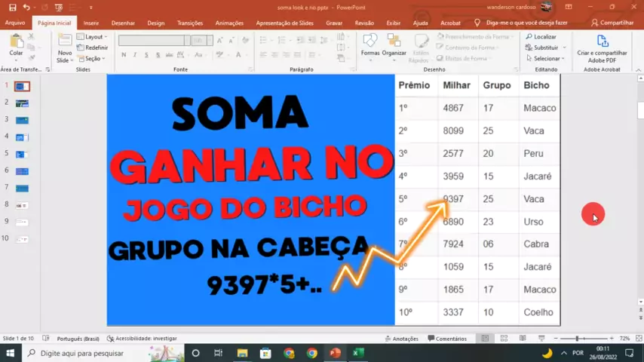This screenshot has width=644, height=362.
Task: Click Criar e compartilhar Adobe PDF
Action: click(x=602, y=45)
